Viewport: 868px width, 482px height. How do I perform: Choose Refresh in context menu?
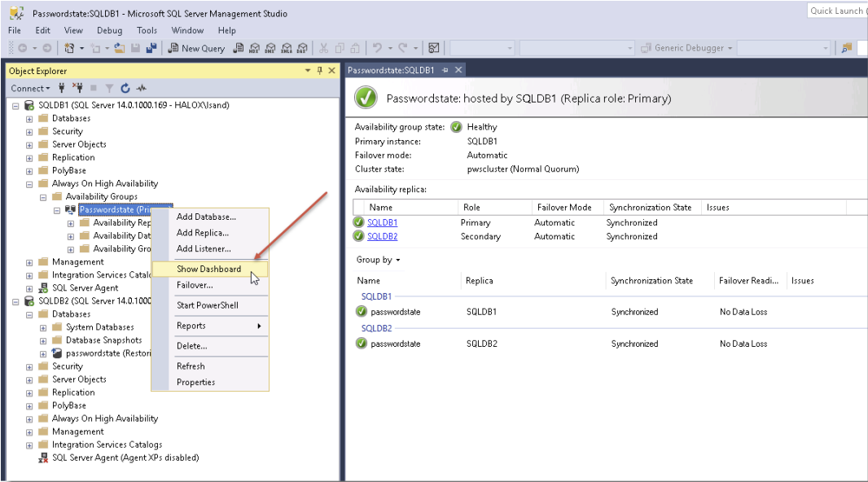(x=210, y=366)
